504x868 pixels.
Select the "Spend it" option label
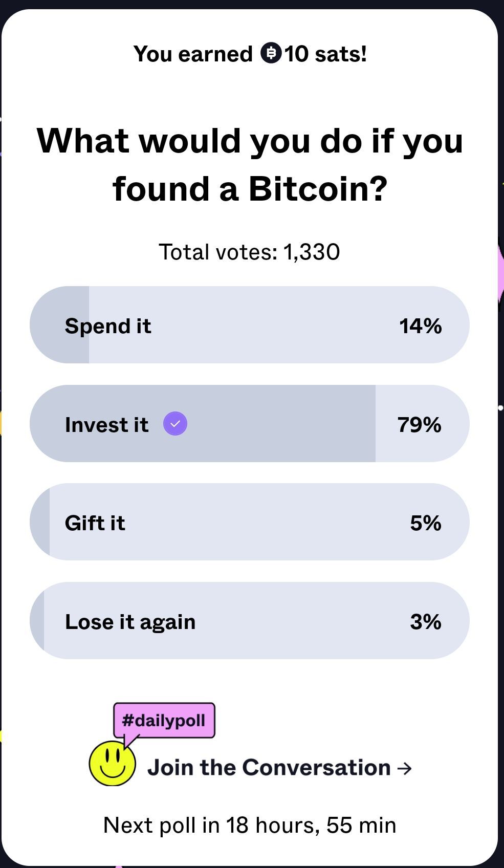tap(108, 326)
